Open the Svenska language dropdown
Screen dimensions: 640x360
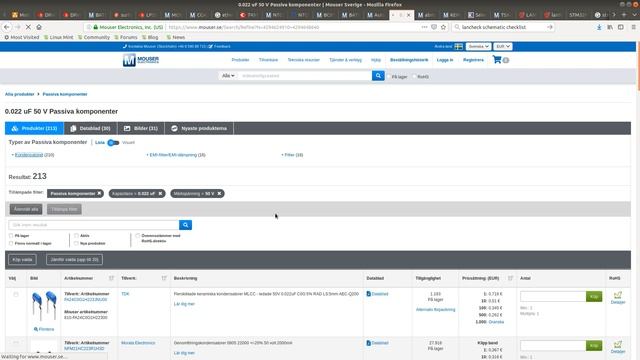478,47
